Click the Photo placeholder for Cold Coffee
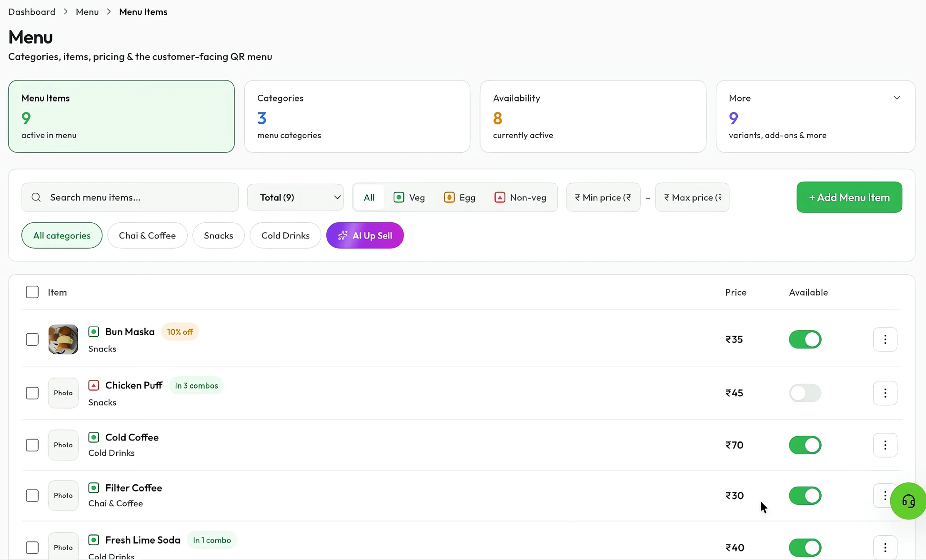The width and height of the screenshot is (926, 560). [63, 445]
